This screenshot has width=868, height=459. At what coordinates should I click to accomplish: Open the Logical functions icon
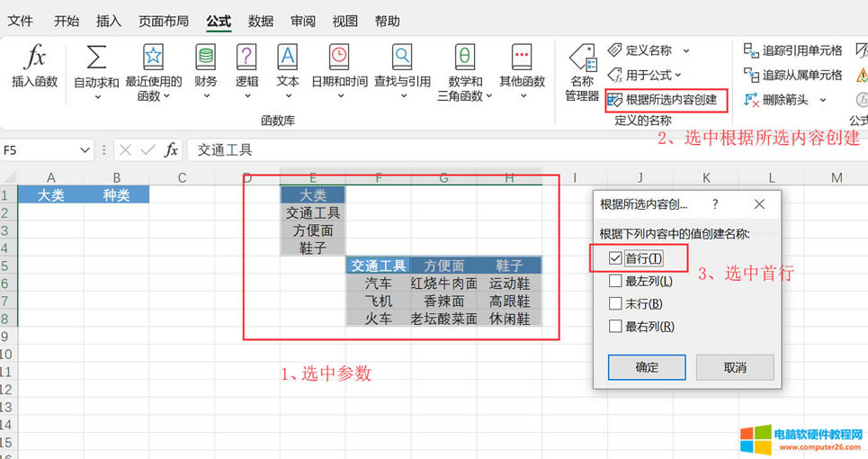[x=246, y=58]
